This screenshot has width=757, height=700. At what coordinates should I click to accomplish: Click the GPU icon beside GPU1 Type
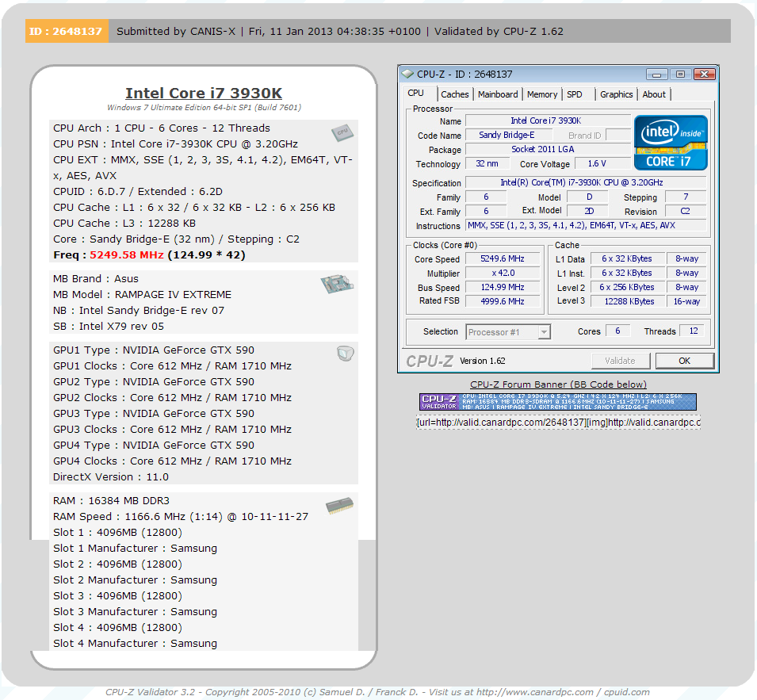[345, 354]
